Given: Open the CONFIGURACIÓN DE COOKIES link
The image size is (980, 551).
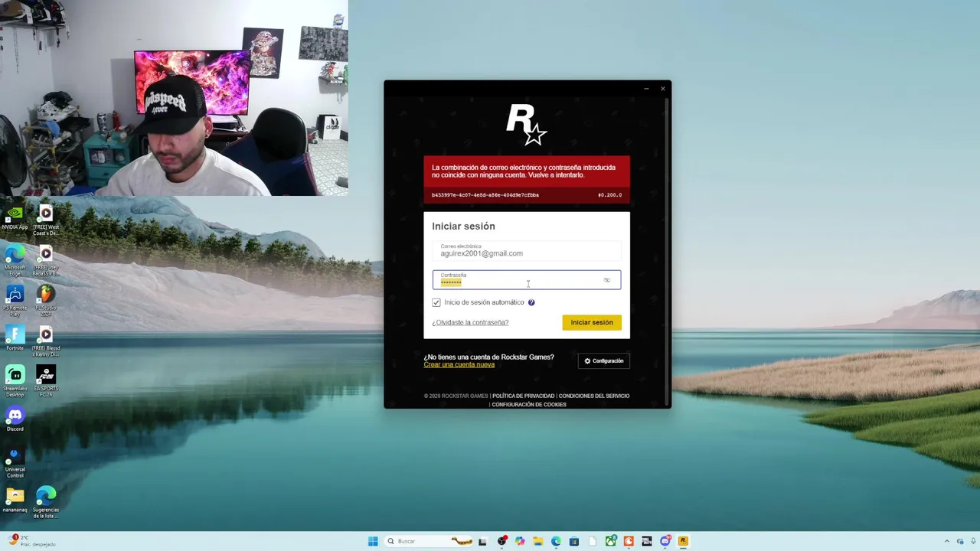Looking at the screenshot, I should 529,404.
